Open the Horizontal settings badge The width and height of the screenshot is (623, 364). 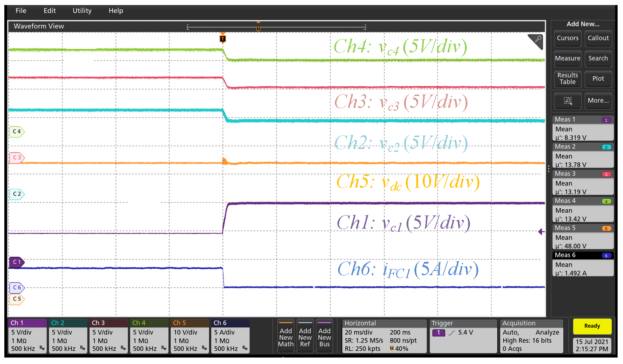pyautogui.click(x=384, y=336)
